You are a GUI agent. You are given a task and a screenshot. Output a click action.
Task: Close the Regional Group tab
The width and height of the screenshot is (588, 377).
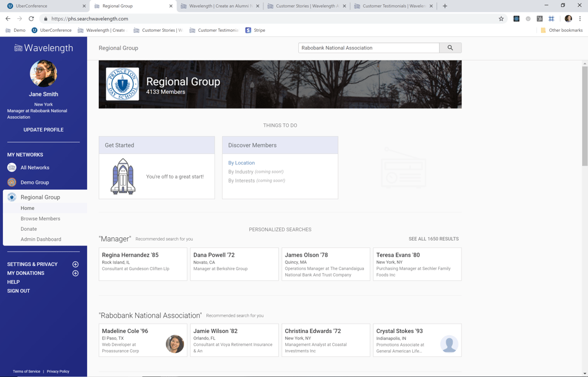pyautogui.click(x=171, y=6)
